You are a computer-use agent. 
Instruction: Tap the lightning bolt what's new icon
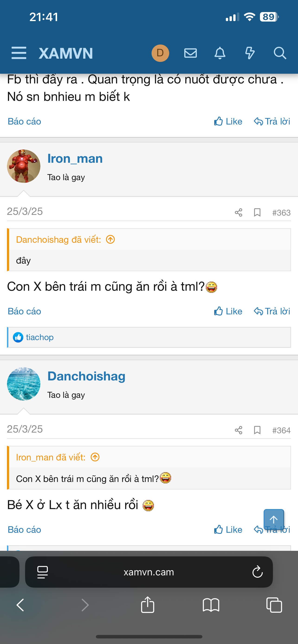click(250, 53)
